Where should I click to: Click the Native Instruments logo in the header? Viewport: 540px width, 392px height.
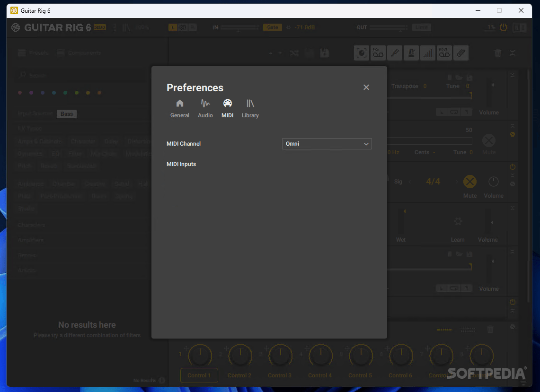pos(16,27)
